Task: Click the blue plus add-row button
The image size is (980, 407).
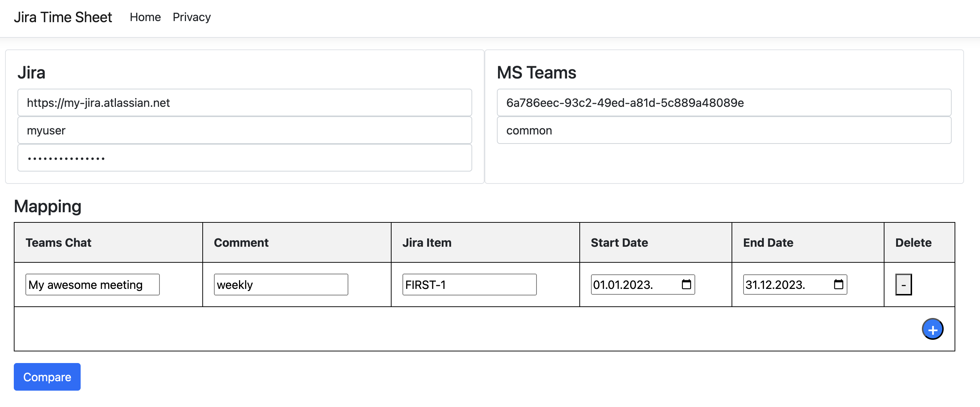Action: click(x=932, y=329)
